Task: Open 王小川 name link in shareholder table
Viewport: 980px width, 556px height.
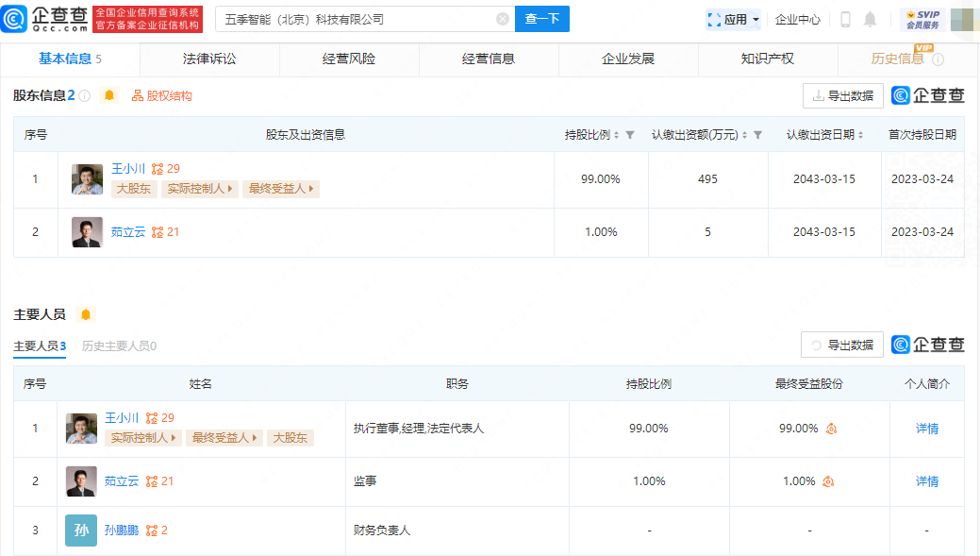Action: 128,169
